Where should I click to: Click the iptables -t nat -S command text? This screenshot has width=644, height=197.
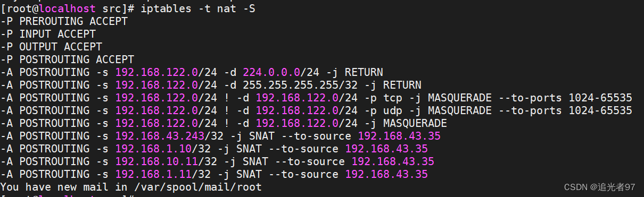point(208,8)
